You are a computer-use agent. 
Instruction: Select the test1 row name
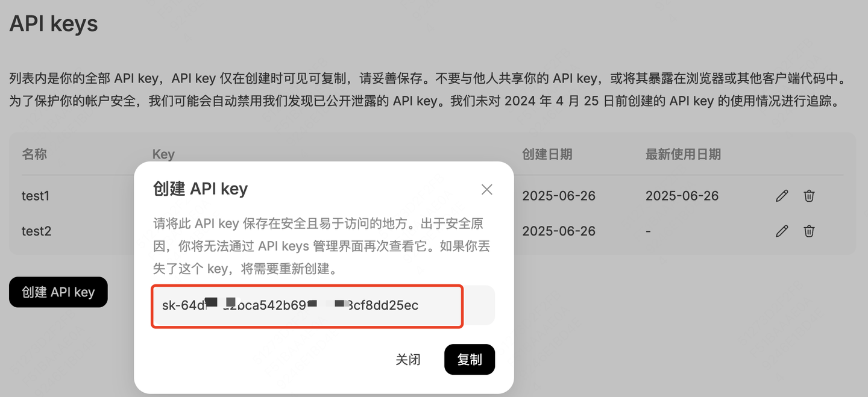[x=36, y=196]
